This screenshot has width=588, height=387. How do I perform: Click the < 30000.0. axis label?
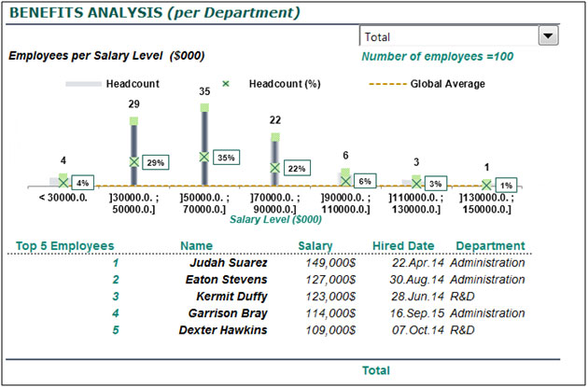[x=63, y=197]
